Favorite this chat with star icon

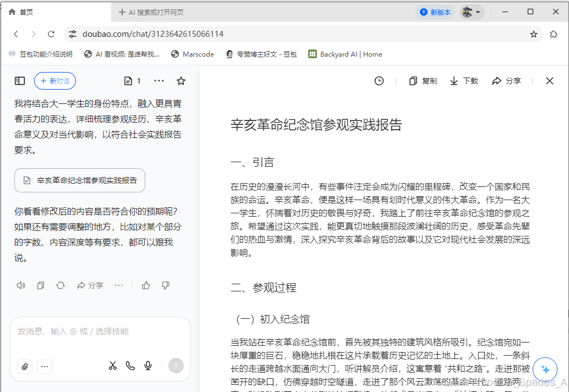click(180, 81)
